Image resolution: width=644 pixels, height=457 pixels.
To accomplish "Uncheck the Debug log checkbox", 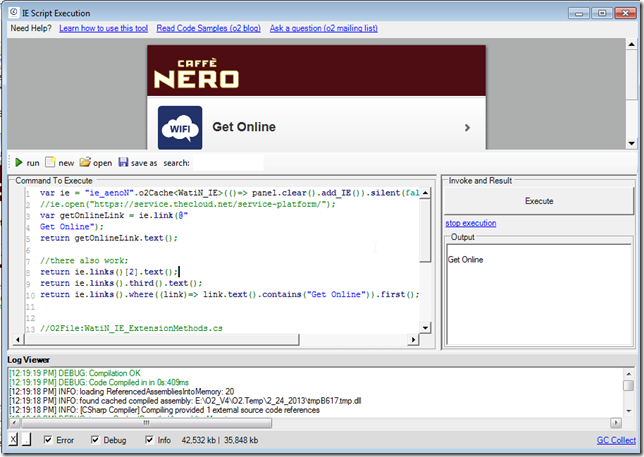I will [97, 440].
